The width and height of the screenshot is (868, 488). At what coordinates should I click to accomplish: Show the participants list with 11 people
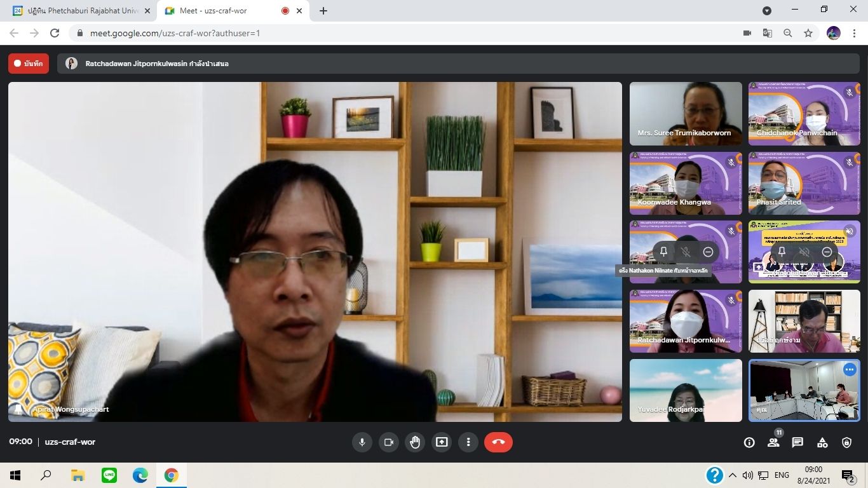(x=773, y=443)
